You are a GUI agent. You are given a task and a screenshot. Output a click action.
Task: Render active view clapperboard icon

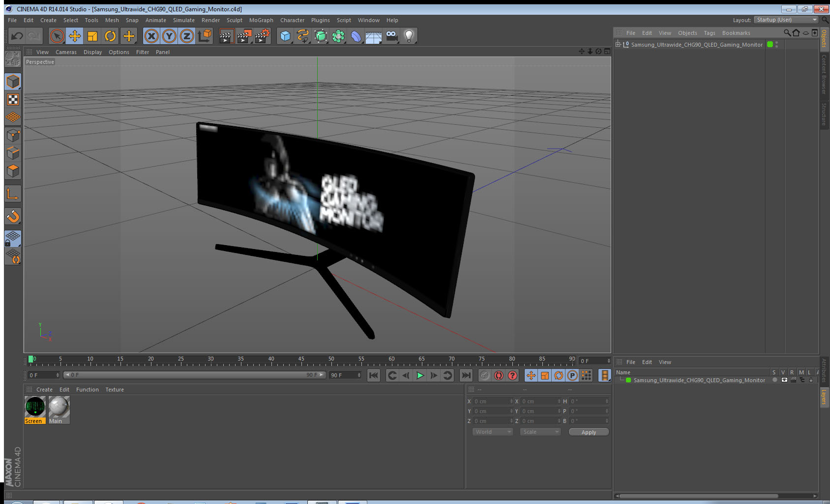tap(226, 36)
